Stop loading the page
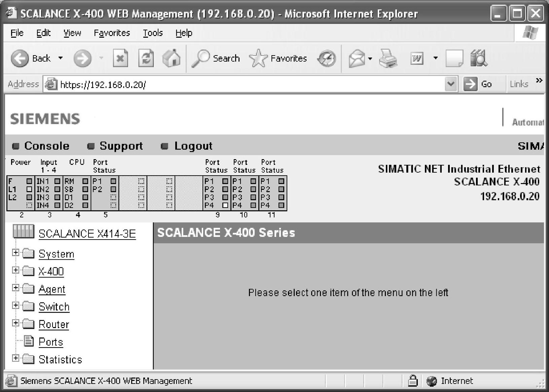This screenshot has height=392, width=549. (120, 59)
